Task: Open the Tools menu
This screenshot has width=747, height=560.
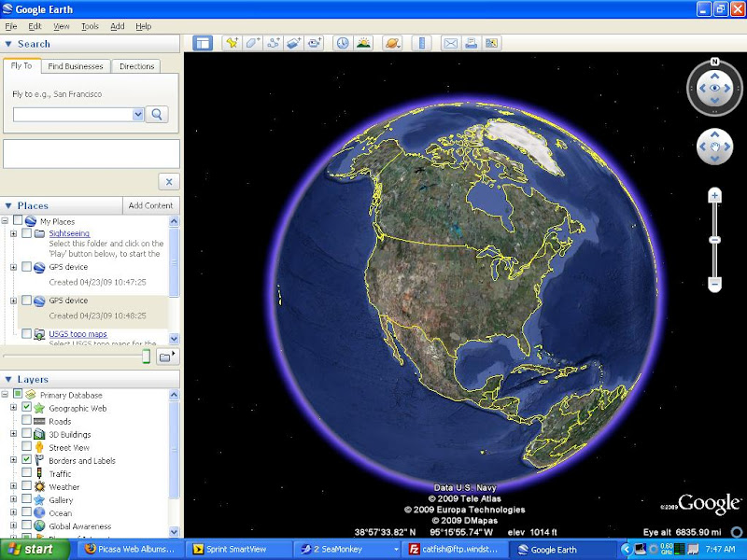Action: (x=90, y=27)
